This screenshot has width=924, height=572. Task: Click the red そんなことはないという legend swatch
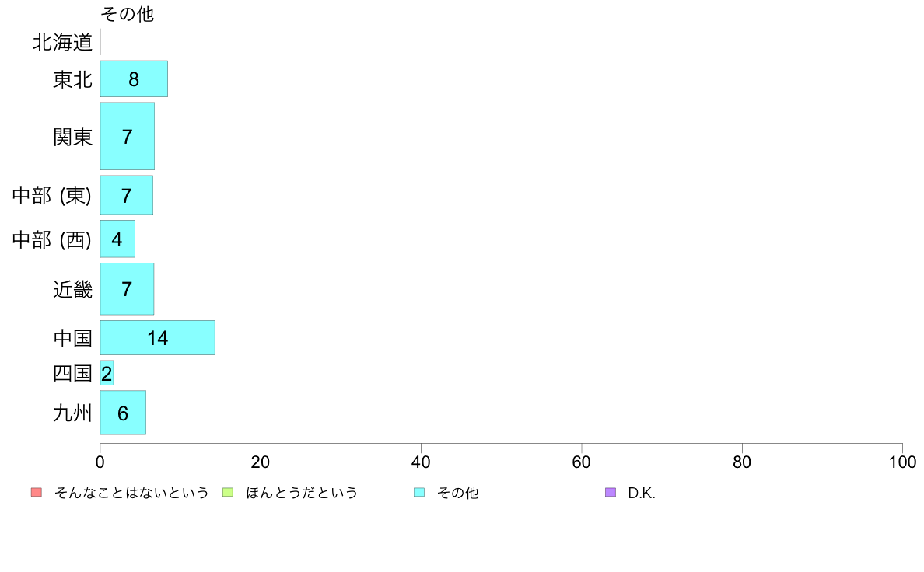tap(37, 492)
